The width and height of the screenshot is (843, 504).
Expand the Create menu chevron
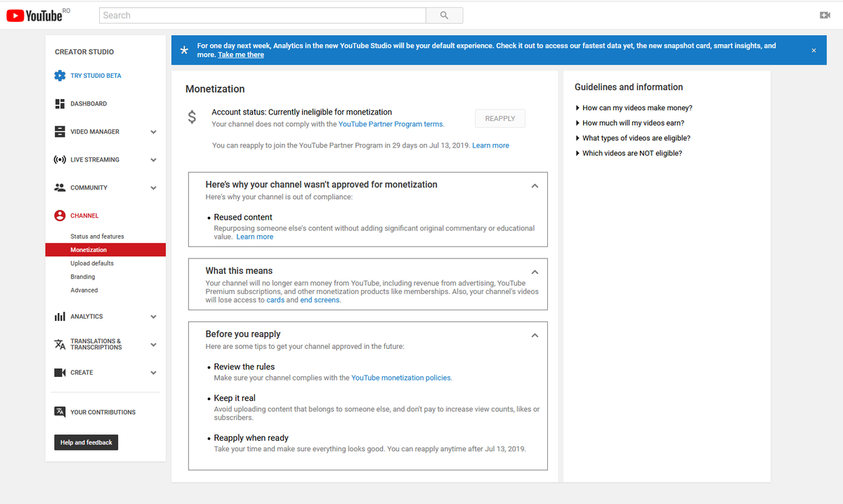click(153, 373)
